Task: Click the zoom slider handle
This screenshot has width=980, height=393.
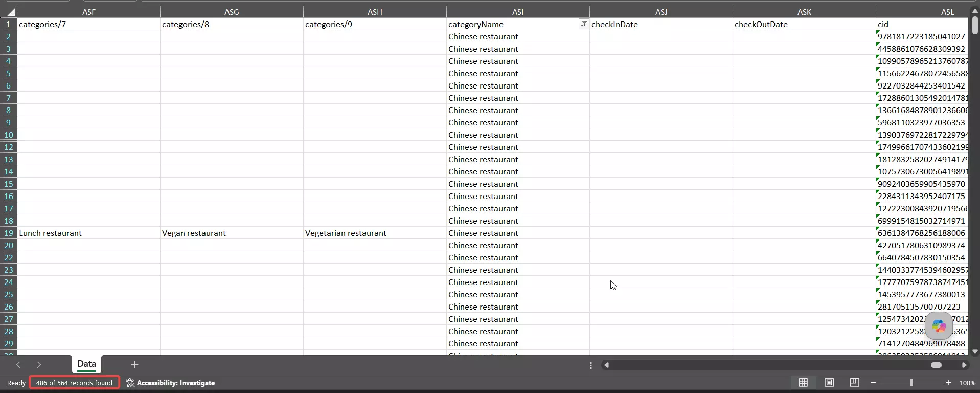Action: click(x=911, y=383)
